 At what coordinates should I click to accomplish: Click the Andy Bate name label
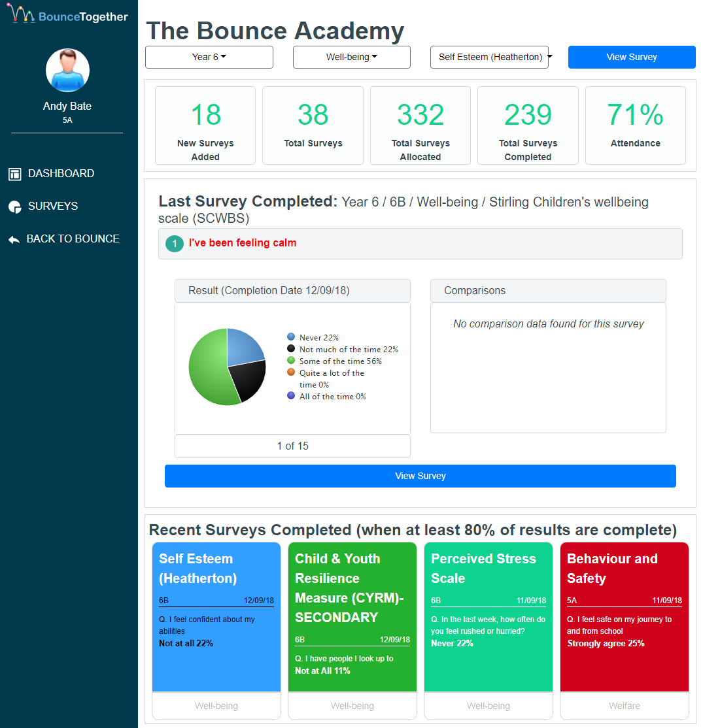(67, 107)
